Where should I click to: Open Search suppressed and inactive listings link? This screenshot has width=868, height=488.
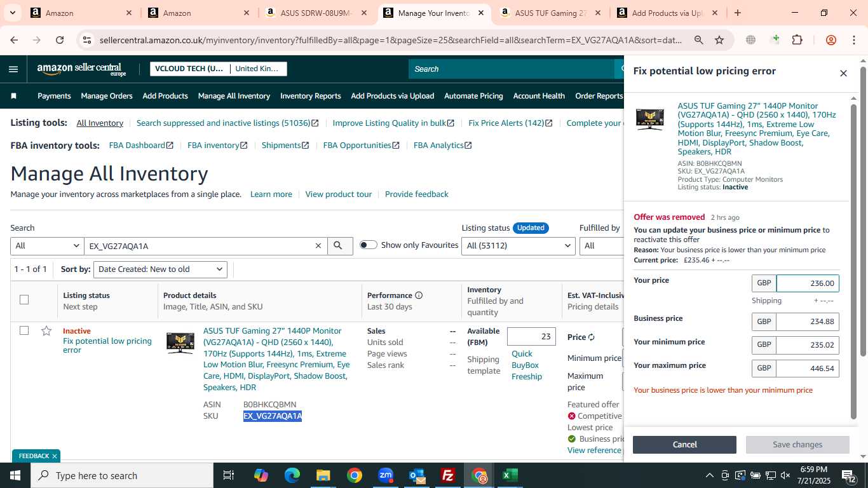[x=227, y=123]
